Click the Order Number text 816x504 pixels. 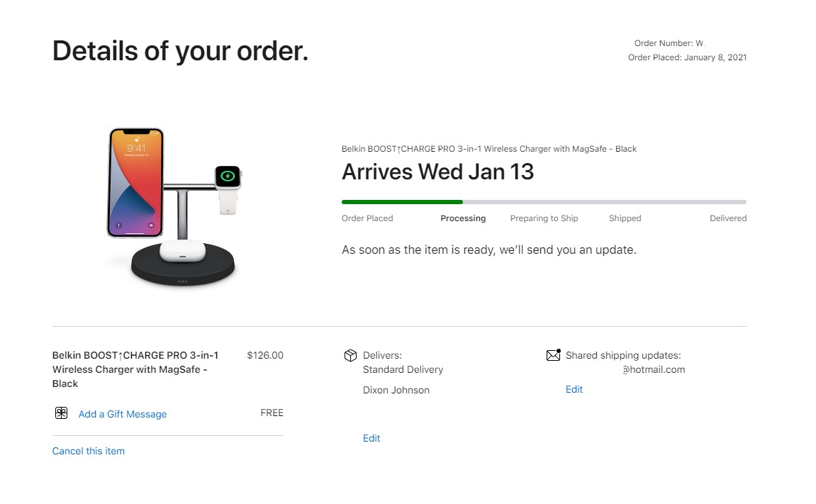pyautogui.click(x=669, y=43)
